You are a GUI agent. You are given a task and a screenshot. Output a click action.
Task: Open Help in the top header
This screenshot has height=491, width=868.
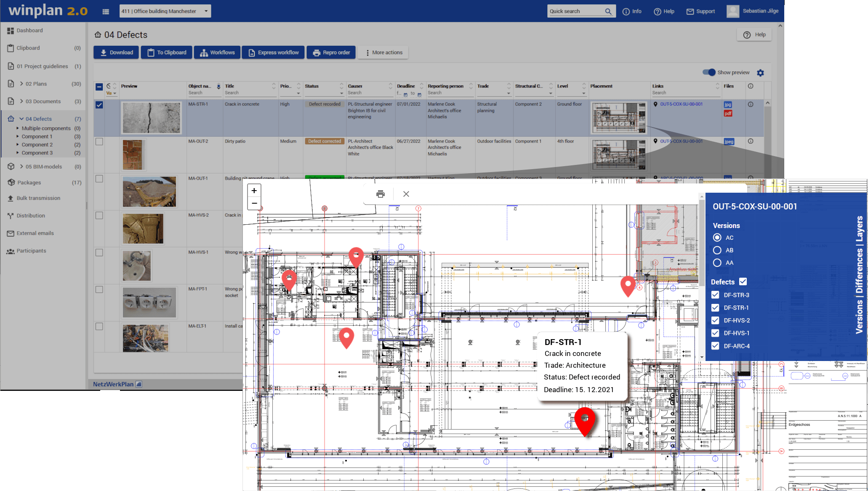pyautogui.click(x=664, y=11)
